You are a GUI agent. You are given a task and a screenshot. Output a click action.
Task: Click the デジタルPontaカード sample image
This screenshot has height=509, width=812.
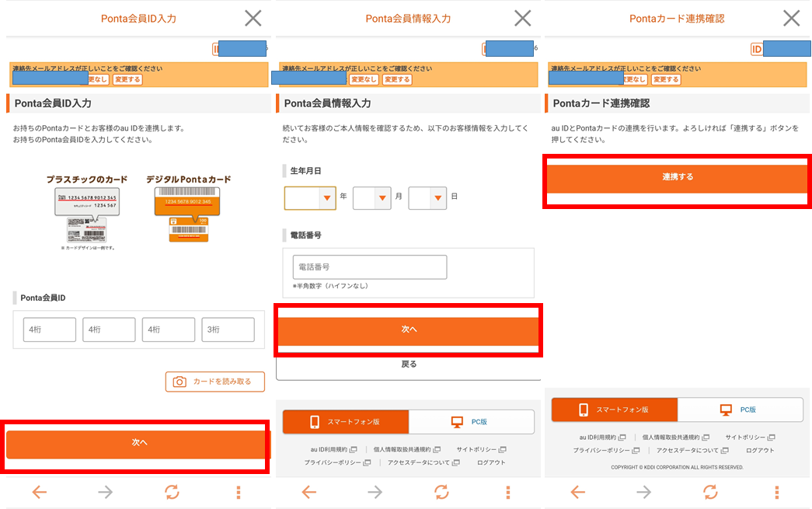pyautogui.click(x=188, y=215)
